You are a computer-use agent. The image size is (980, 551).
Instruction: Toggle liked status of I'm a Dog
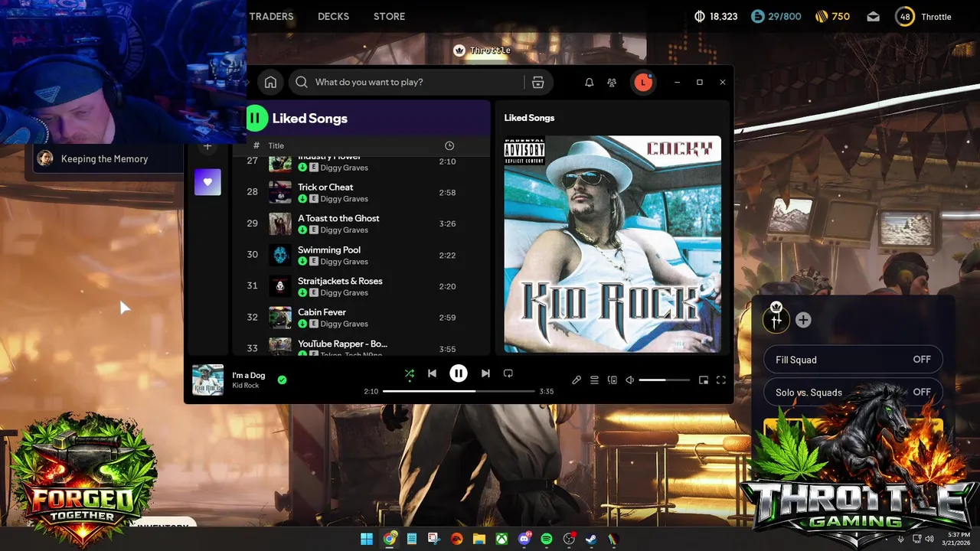pos(282,380)
